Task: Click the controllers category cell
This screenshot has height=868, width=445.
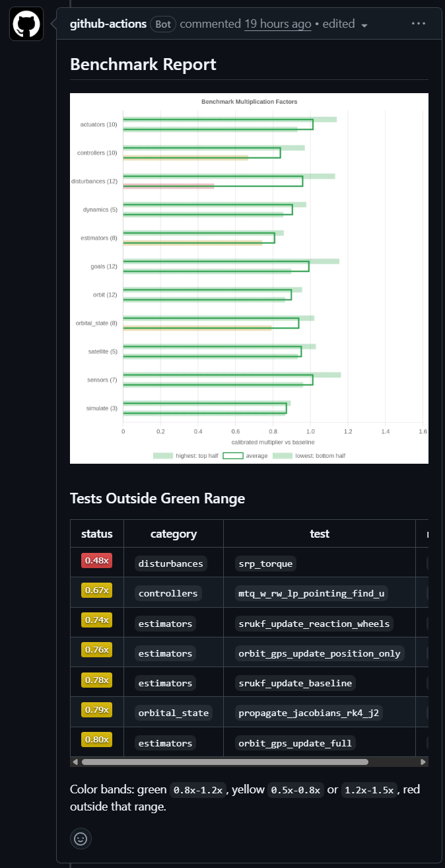Action: pyautogui.click(x=174, y=593)
